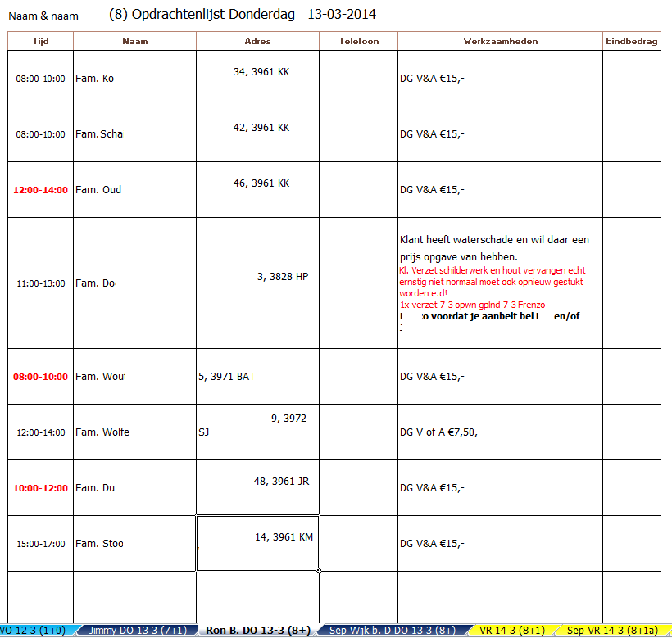Select address cell 34, 3961 KK
The image size is (672, 638).
click(257, 79)
